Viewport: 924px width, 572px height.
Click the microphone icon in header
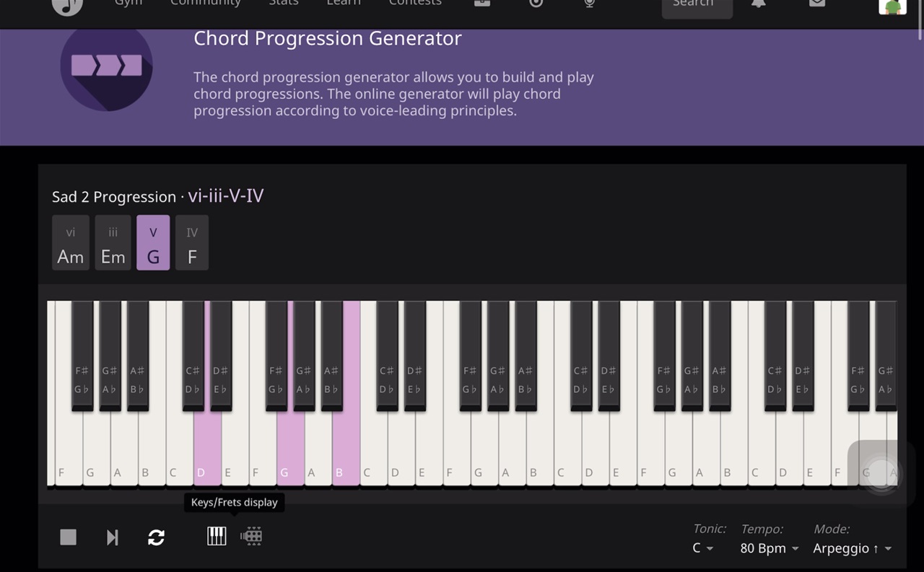coord(589,4)
